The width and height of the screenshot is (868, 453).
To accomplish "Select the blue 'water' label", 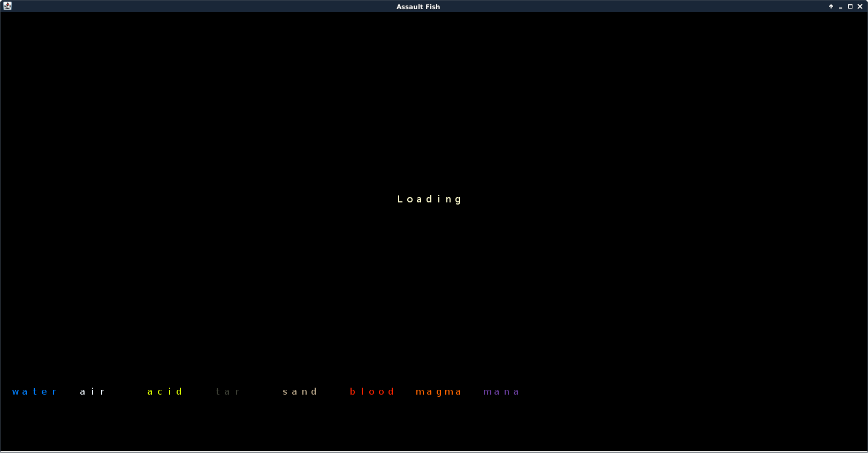I will pos(34,392).
